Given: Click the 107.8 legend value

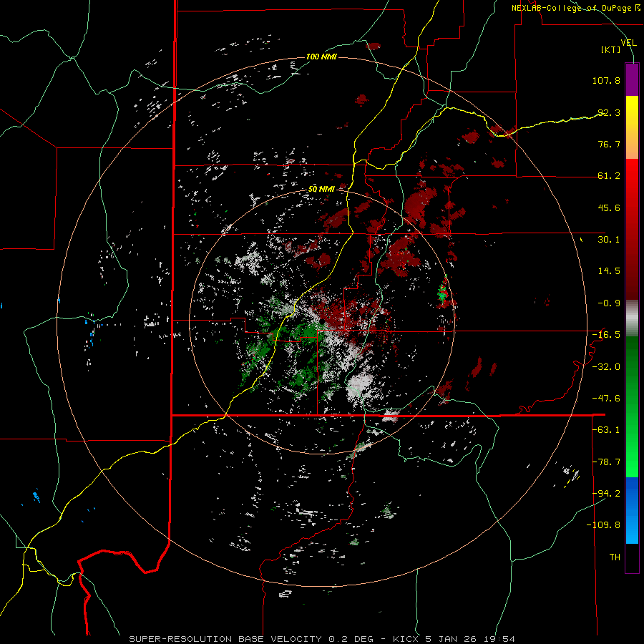Looking at the screenshot, I should point(606,80).
